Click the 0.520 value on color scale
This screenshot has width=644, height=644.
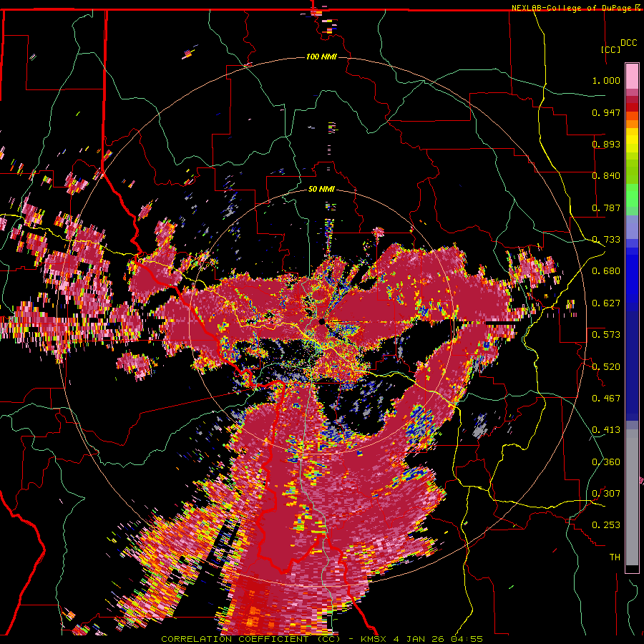point(606,367)
